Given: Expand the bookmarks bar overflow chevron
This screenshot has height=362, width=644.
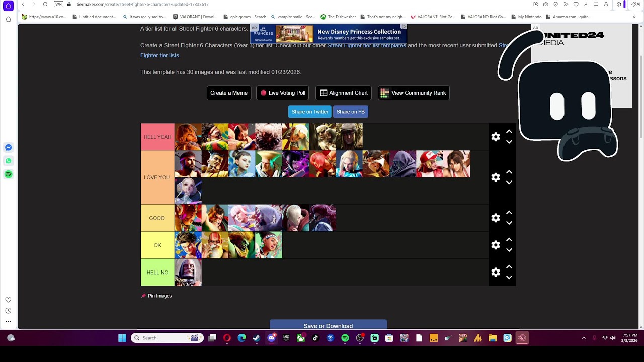Looking at the screenshot, I should pos(634,17).
